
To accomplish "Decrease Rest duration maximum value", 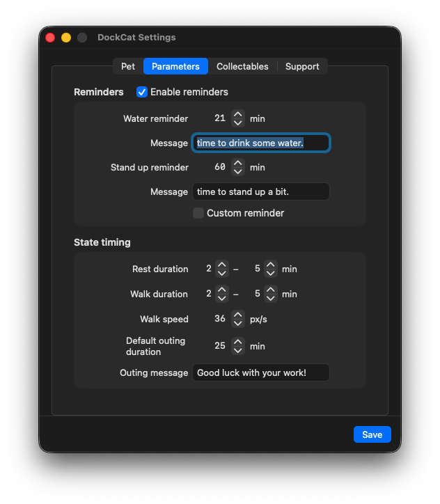I will (271, 273).
